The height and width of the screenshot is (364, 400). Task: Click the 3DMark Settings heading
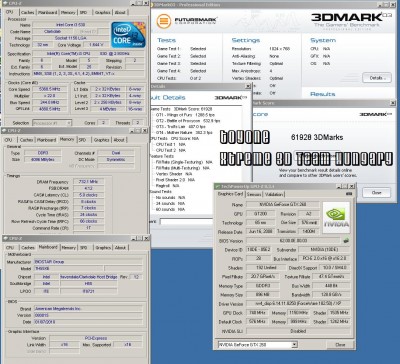click(x=246, y=40)
